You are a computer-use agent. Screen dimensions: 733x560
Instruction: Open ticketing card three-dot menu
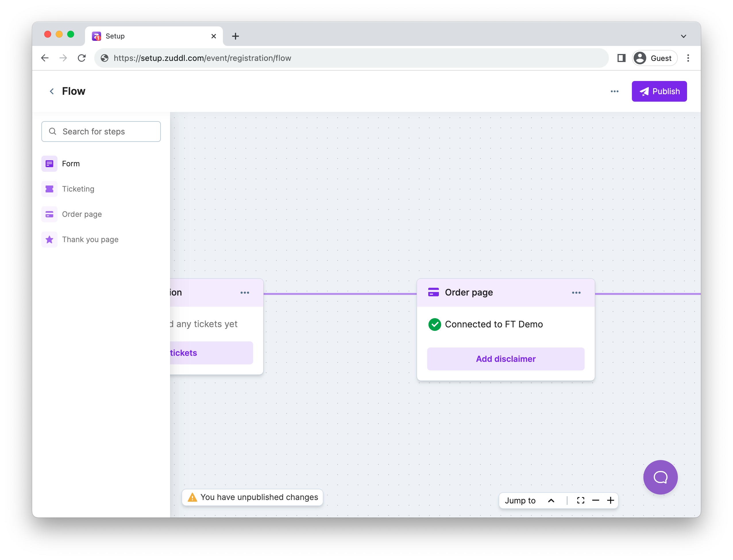point(245,293)
